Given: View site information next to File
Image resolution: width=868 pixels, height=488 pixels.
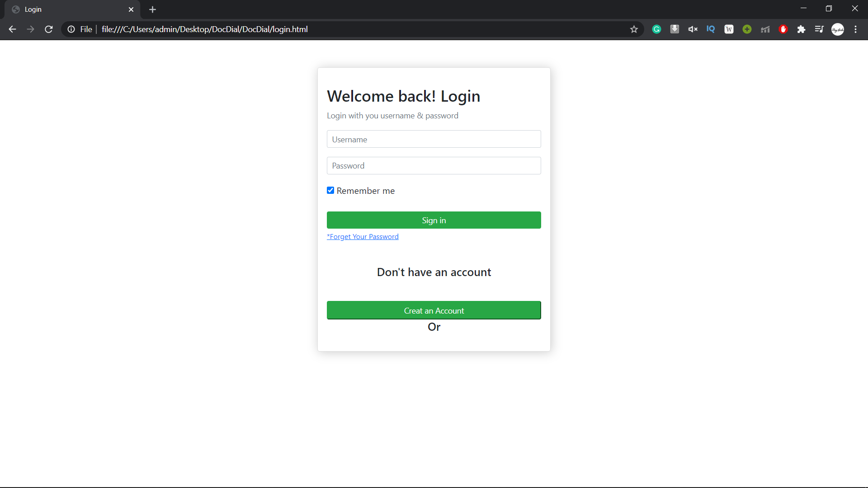Looking at the screenshot, I should point(71,29).
